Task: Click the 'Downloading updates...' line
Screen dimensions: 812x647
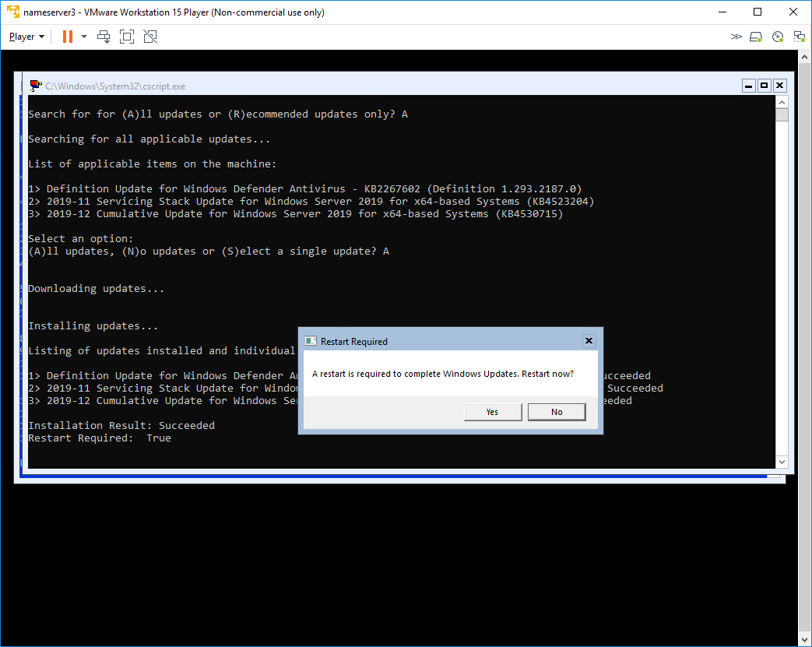Action: 97,288
